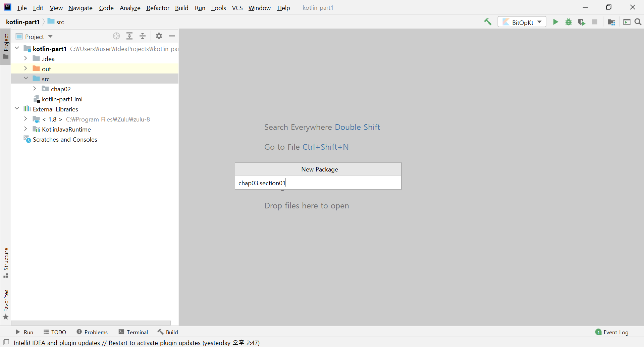Expand All in the Project panel
Image resolution: width=644 pixels, height=347 pixels.
(x=129, y=36)
